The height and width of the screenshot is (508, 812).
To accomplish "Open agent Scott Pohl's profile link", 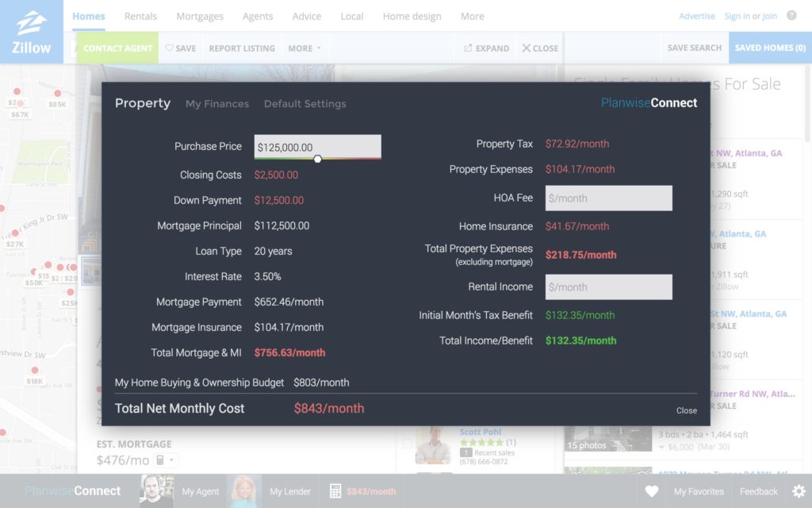I will click(480, 431).
